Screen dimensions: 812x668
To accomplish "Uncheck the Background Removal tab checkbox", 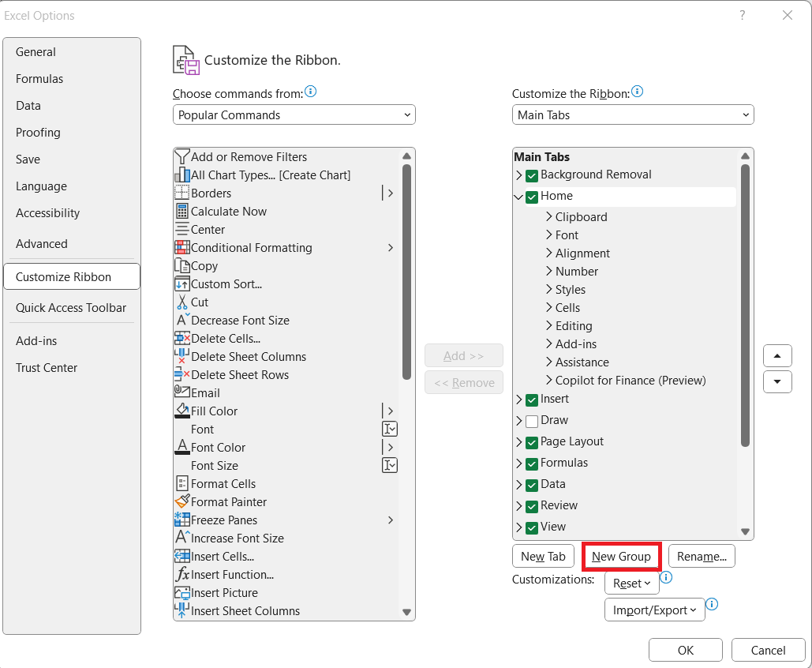I will tap(531, 175).
